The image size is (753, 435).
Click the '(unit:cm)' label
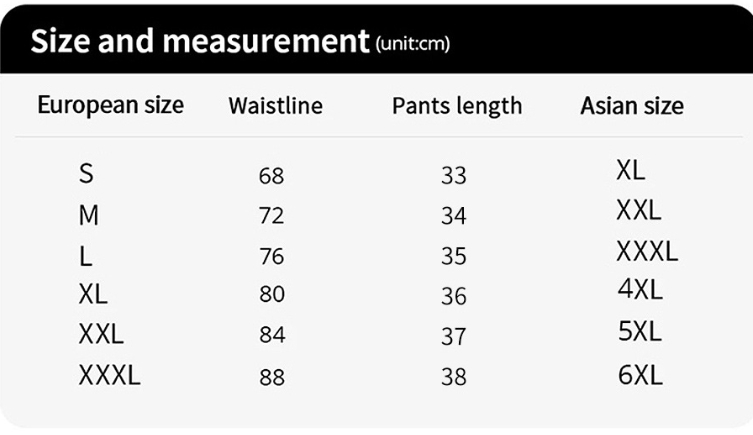point(413,44)
